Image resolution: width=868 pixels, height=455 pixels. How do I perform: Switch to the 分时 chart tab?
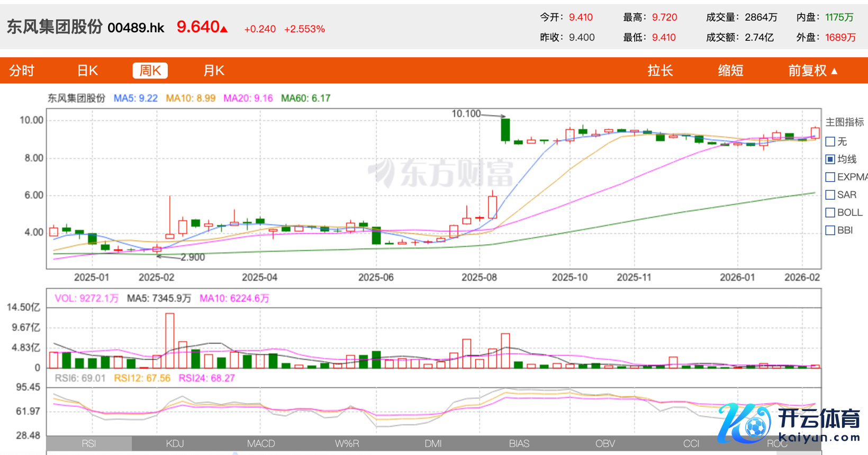tap(22, 70)
